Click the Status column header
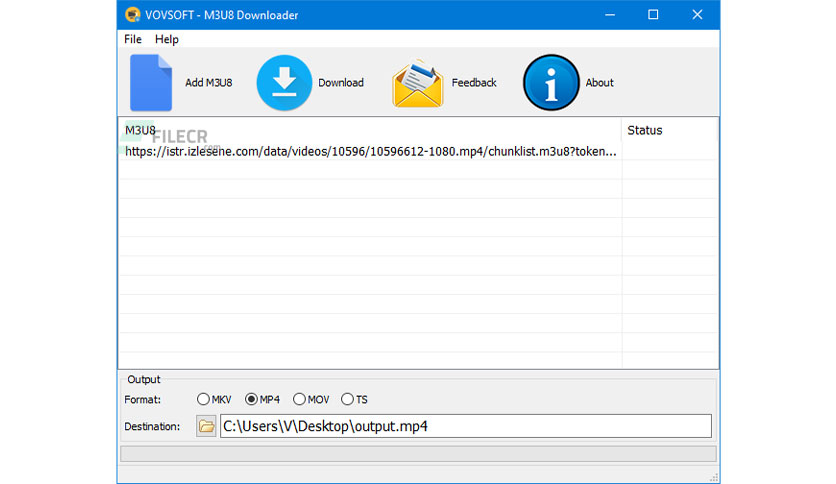836x484 pixels. [670, 130]
